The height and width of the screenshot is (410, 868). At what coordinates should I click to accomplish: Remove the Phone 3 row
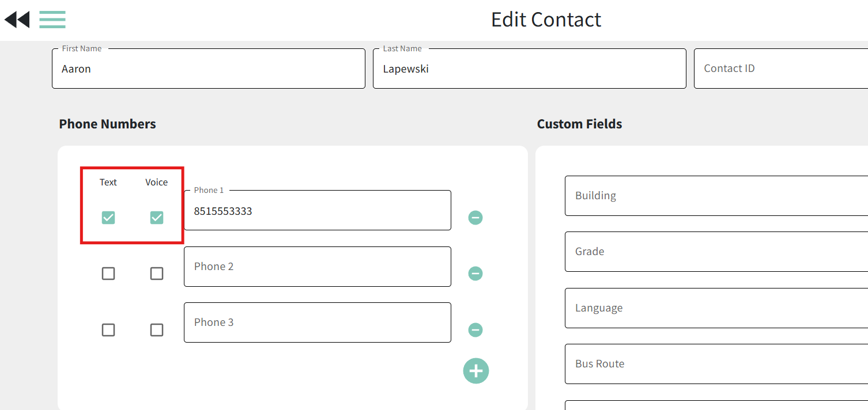point(475,330)
